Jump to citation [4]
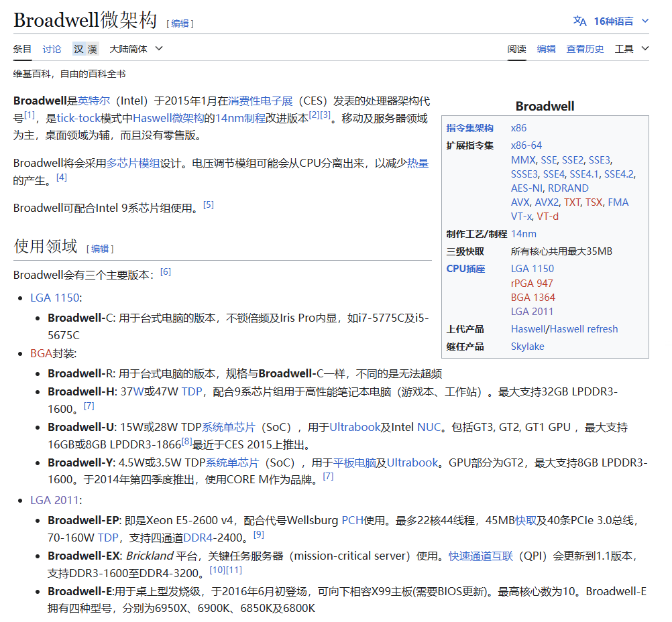The height and width of the screenshot is (622, 672). [62, 177]
